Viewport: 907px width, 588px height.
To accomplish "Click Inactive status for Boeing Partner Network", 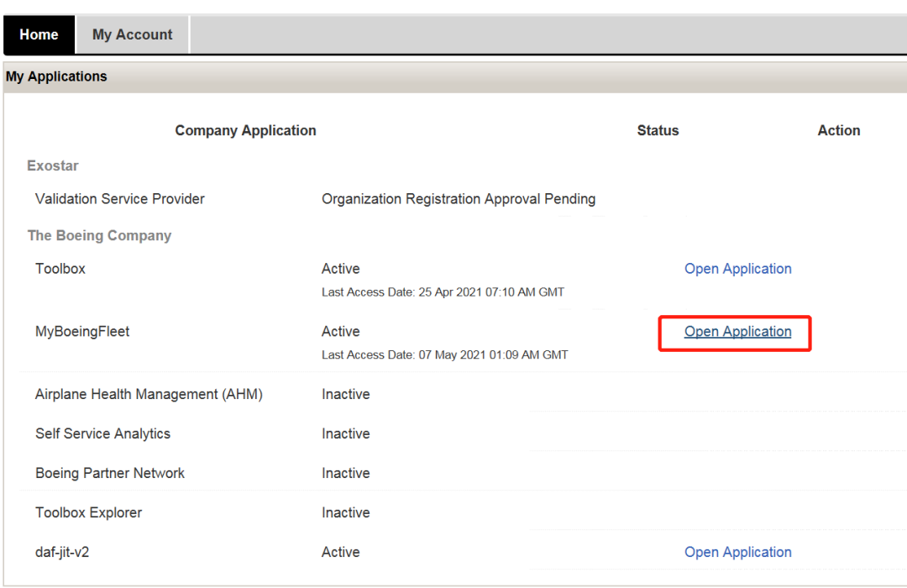I will pyautogui.click(x=346, y=473).
